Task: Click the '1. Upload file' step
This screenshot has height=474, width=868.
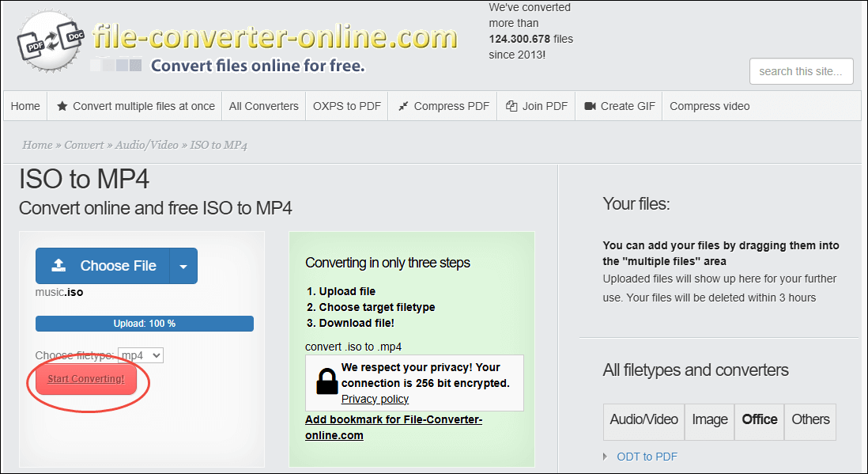Action: point(341,292)
